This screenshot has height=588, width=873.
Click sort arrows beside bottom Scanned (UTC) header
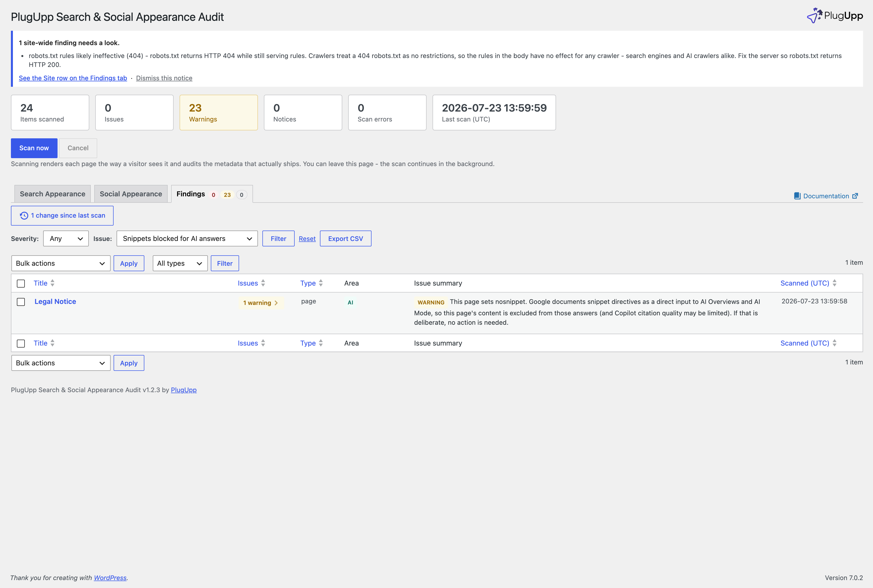834,343
